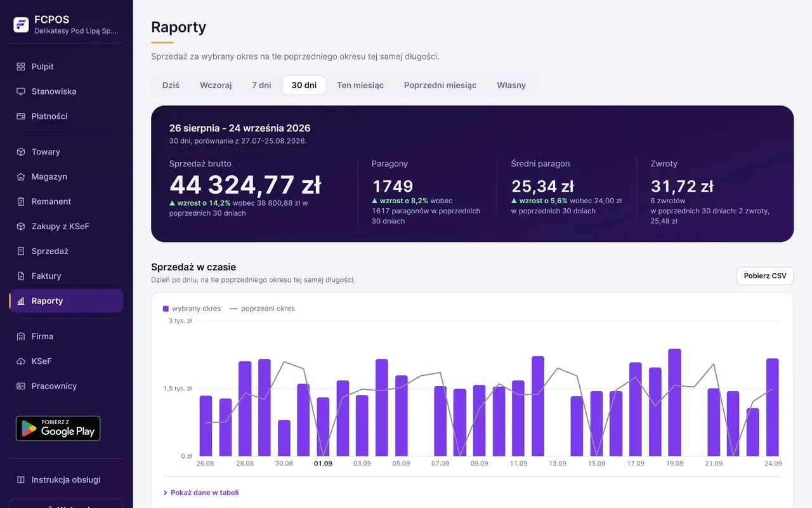Go to Stanowiska via its monitor icon
This screenshot has width=812, height=508.
(21, 91)
